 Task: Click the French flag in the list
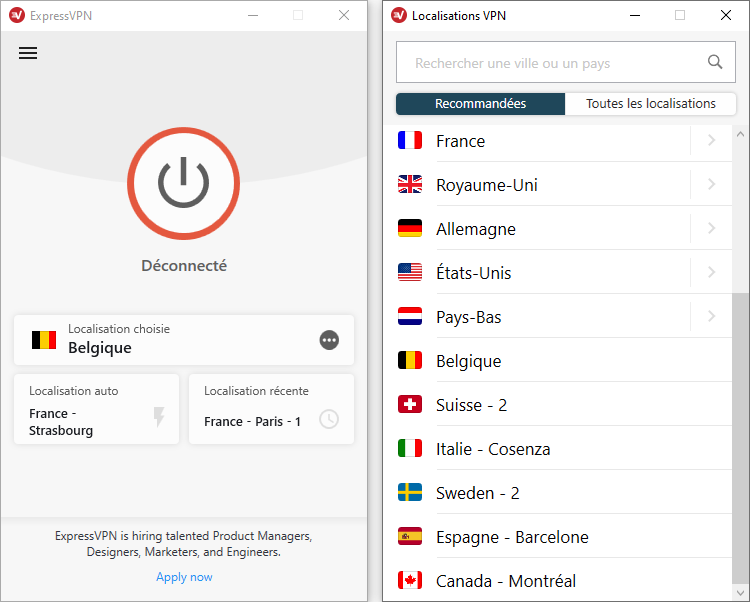(410, 141)
